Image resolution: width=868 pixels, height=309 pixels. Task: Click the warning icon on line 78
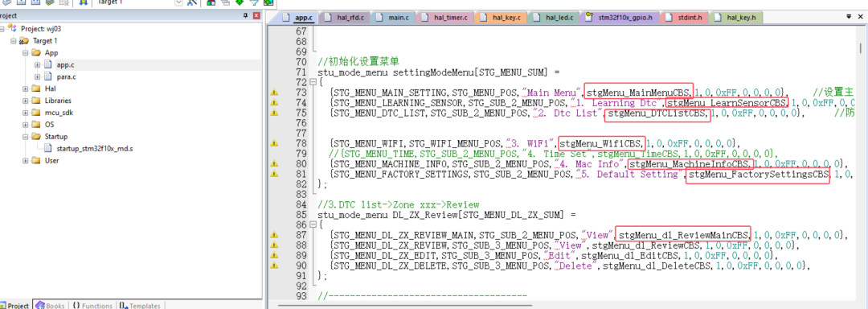click(273, 143)
